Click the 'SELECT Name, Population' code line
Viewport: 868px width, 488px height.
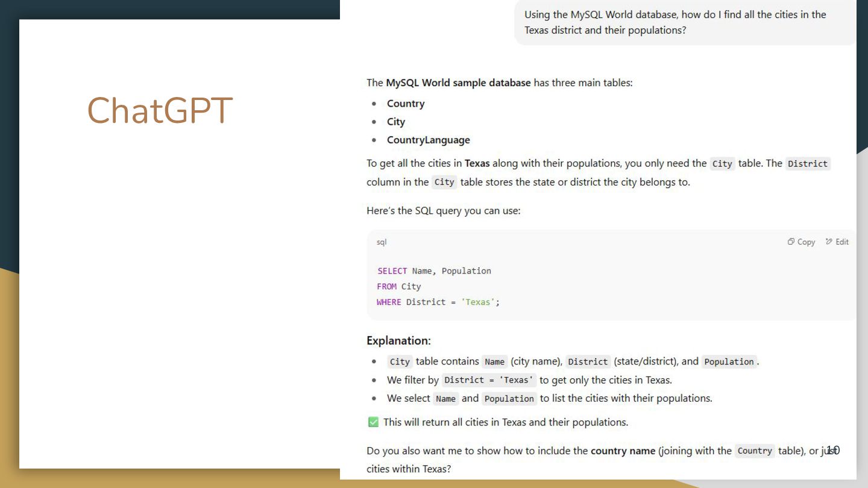tap(434, 271)
